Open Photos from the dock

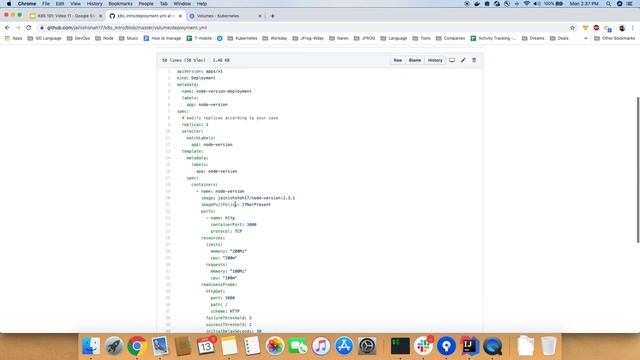tap(275, 346)
